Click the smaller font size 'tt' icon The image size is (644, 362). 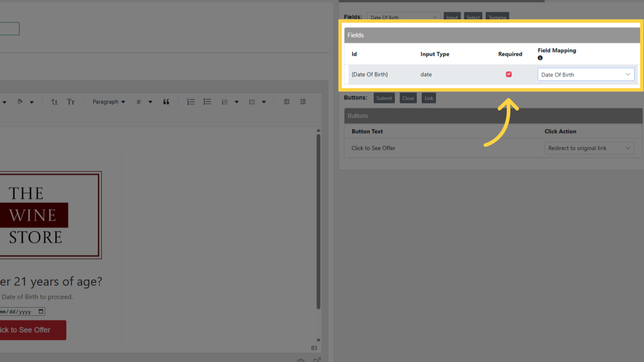pos(54,102)
